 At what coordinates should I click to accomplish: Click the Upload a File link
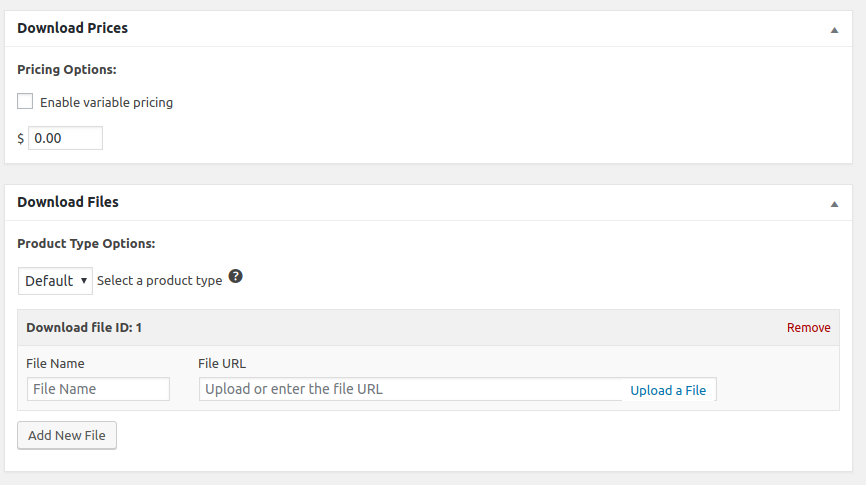pos(668,390)
